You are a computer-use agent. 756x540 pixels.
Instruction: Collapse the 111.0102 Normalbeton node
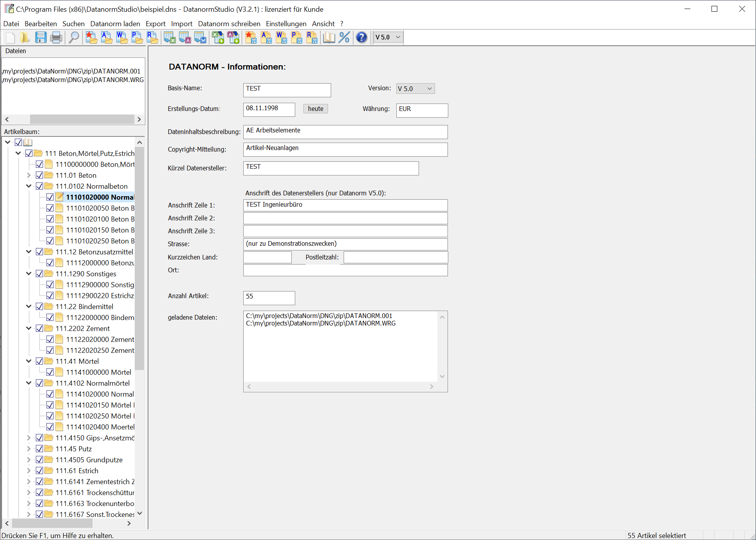click(x=29, y=186)
